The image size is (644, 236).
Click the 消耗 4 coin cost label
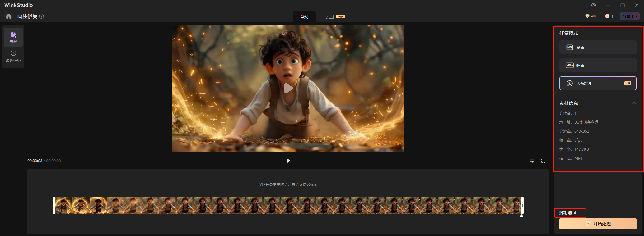click(x=567, y=213)
